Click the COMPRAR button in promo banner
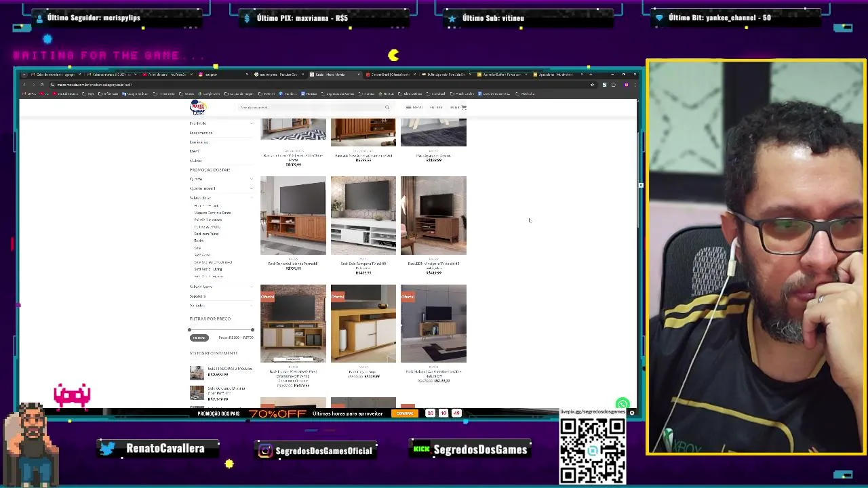 pos(405,413)
